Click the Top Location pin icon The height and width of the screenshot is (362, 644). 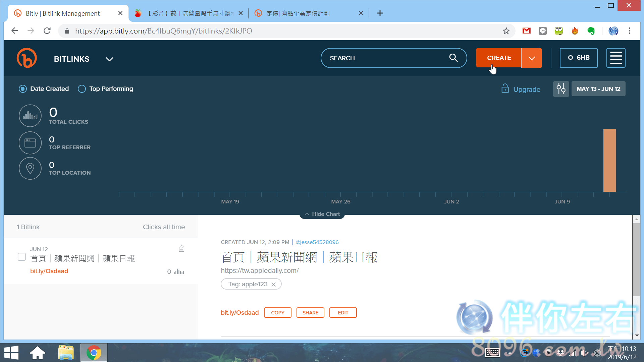[30, 168]
